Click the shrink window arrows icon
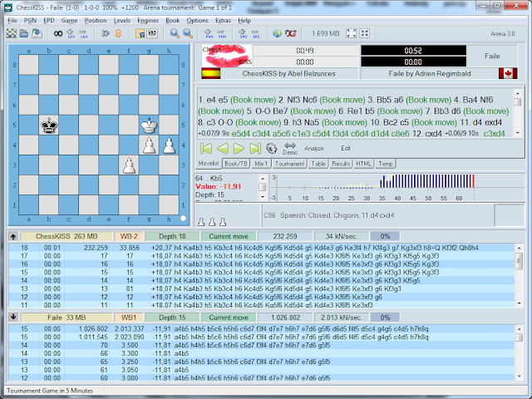This screenshot has height=399, width=532. pos(365,33)
